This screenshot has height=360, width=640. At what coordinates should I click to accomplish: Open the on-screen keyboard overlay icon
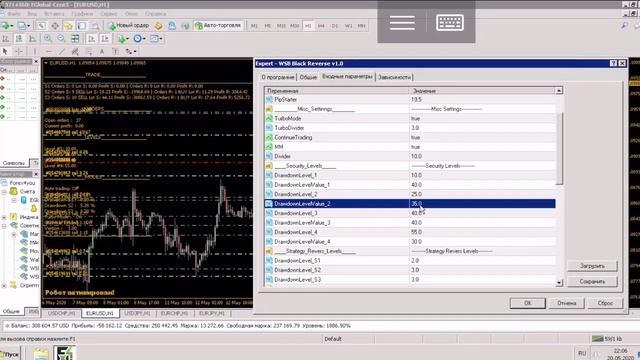tap(449, 22)
